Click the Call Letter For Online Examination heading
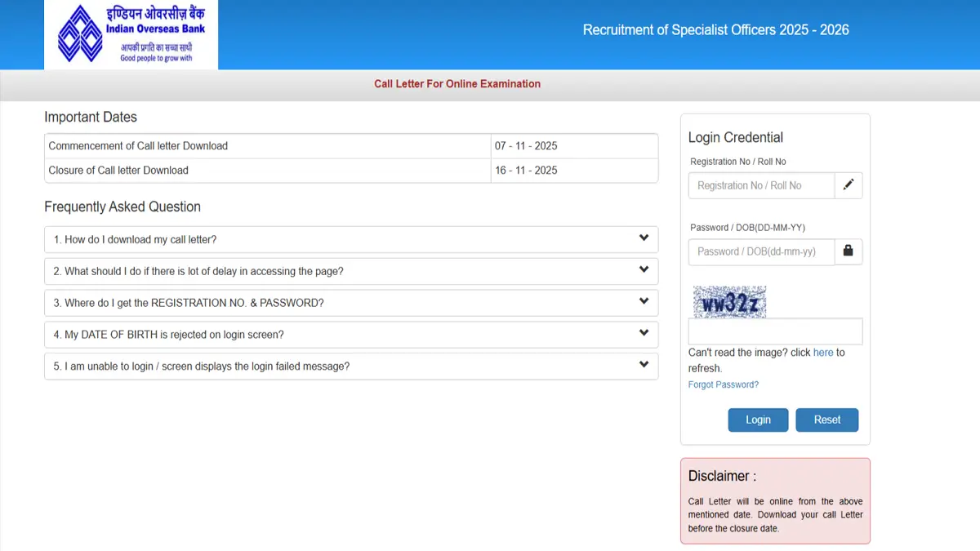Viewport: 980px width, 551px height. pos(457,84)
